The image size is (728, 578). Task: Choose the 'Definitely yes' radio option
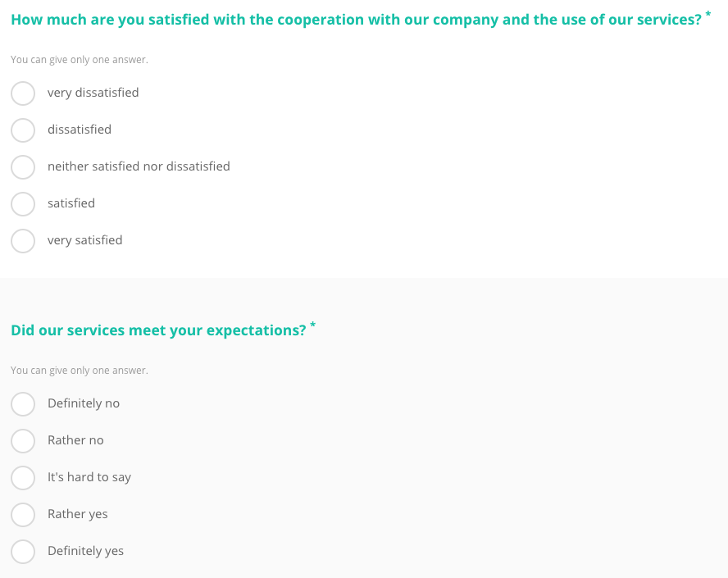pos(23,552)
